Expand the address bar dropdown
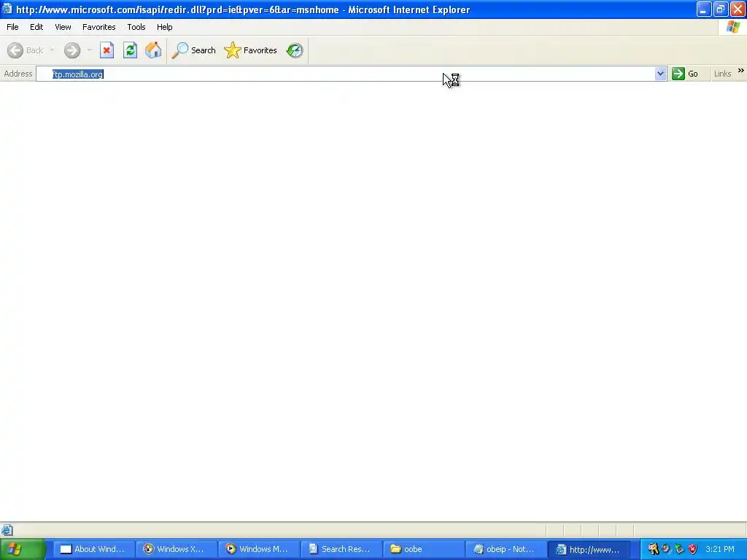Image resolution: width=747 pixels, height=560 pixels. point(660,74)
